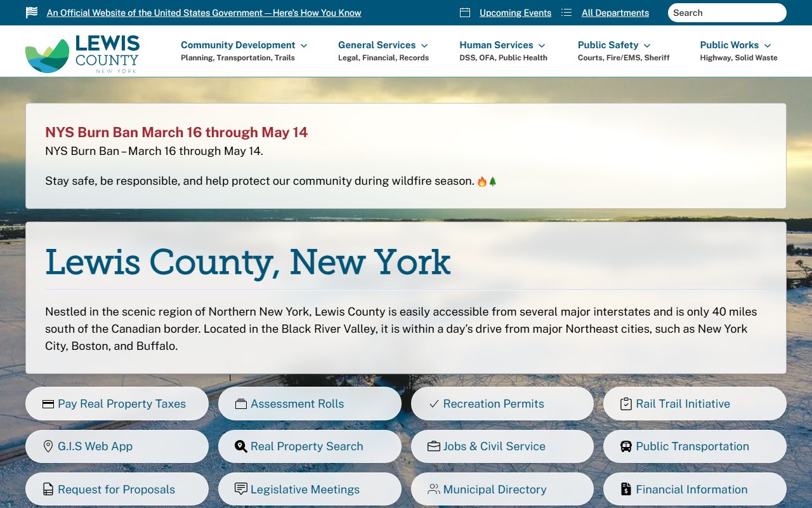Click the calendar icon beside Upcoming Events

(465, 13)
